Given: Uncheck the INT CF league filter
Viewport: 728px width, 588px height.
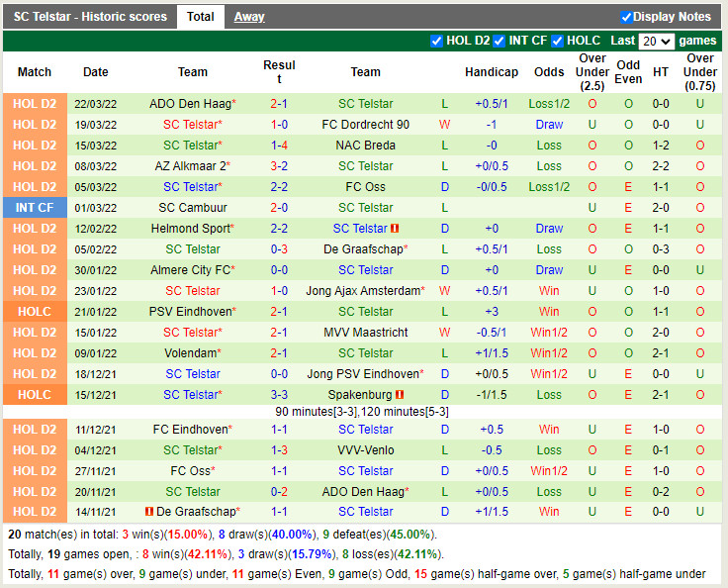Looking at the screenshot, I should tap(500, 41).
